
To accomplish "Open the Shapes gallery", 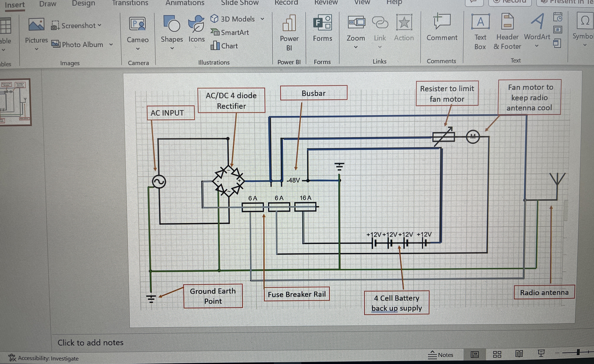I will [x=172, y=24].
